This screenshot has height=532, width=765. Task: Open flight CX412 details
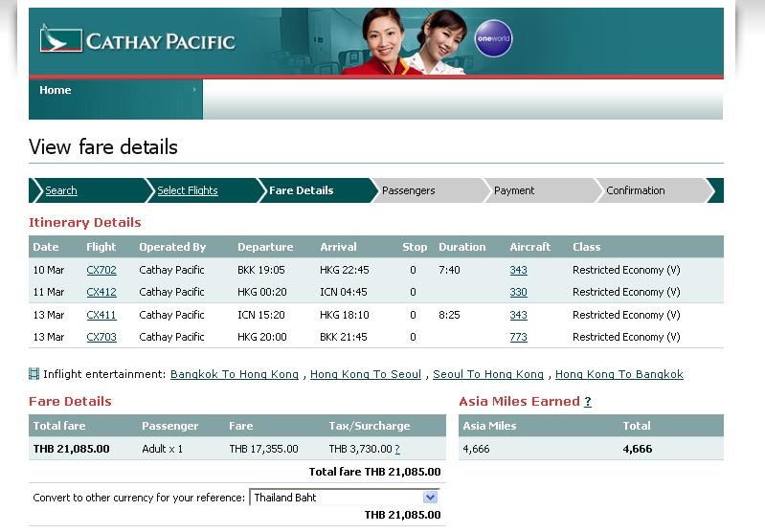point(101,292)
